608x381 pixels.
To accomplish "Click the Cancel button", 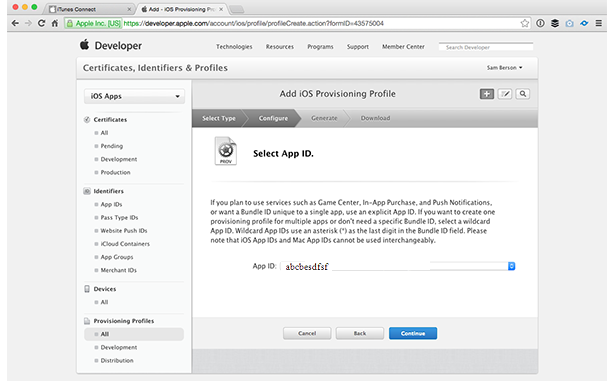I will click(x=307, y=333).
